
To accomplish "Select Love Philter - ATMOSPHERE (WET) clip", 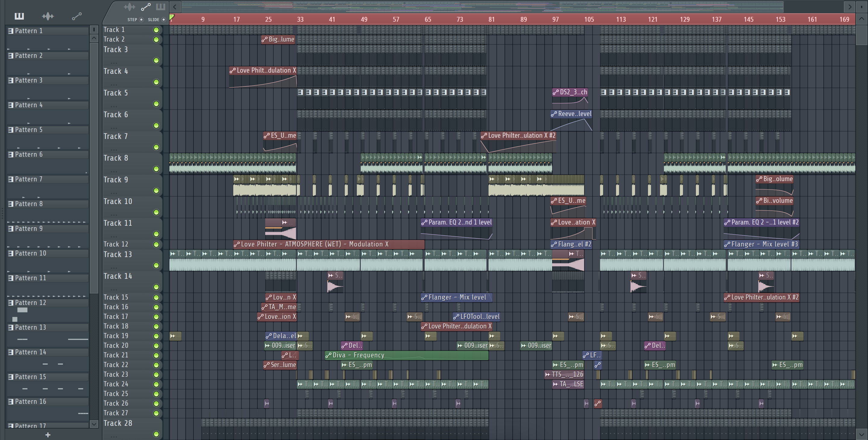I will tap(329, 244).
